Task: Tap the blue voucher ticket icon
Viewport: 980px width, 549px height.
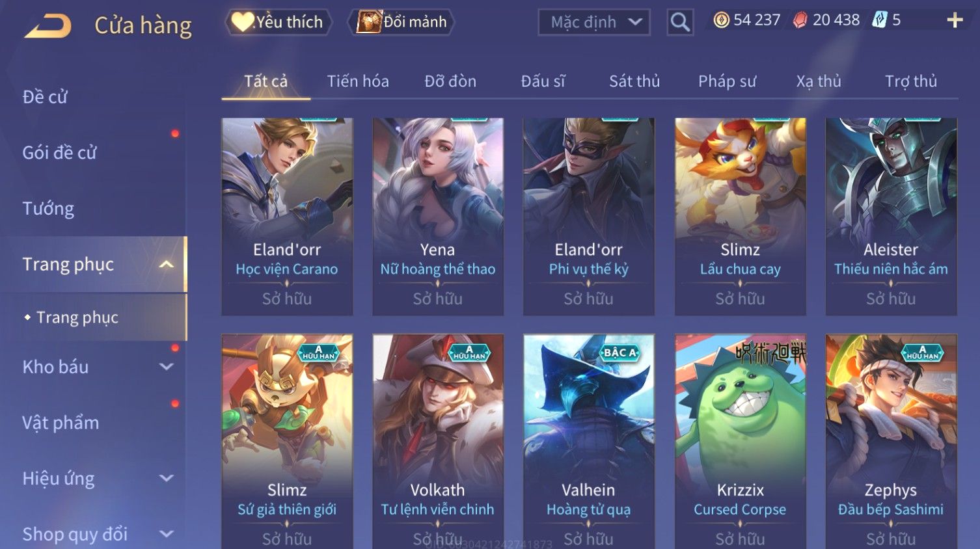Action: (880, 20)
